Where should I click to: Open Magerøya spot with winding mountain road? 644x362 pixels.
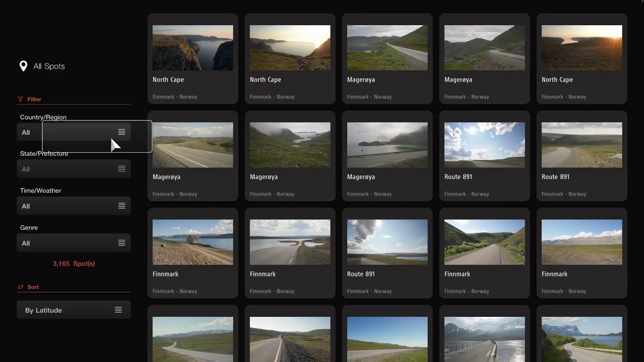pyautogui.click(x=485, y=59)
